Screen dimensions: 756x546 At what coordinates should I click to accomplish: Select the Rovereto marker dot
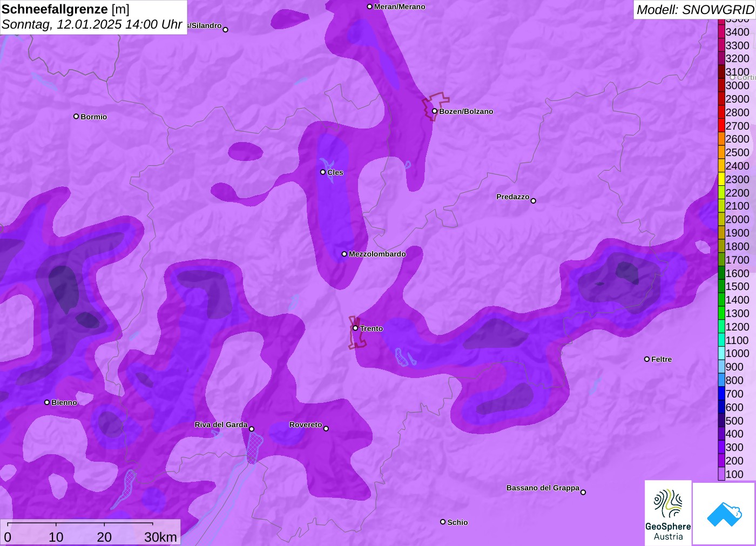click(x=326, y=429)
